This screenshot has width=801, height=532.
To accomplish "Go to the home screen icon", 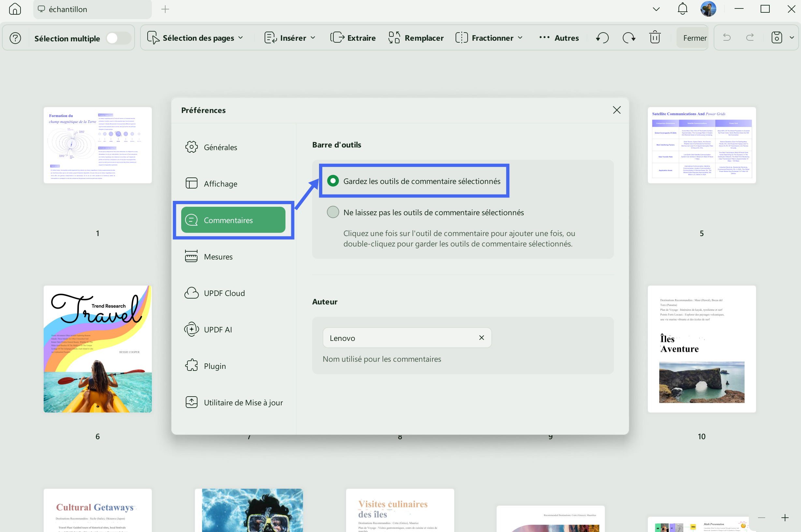I will 15,9.
